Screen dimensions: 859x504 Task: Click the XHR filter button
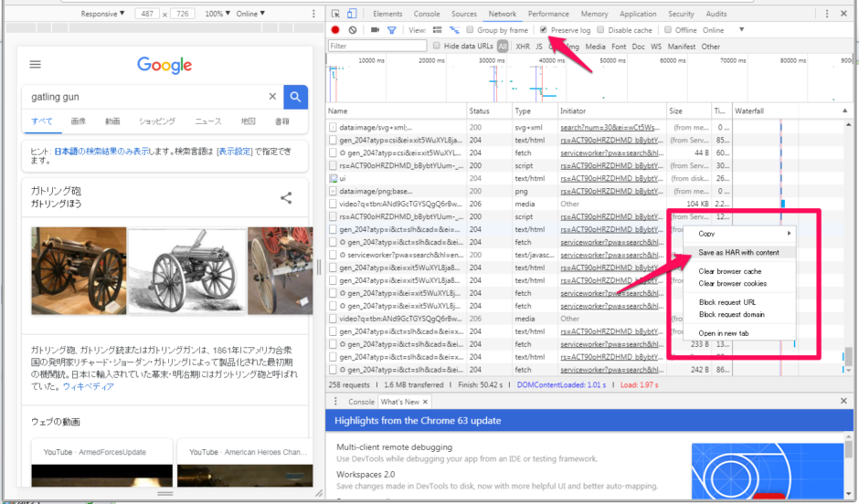pyautogui.click(x=523, y=46)
